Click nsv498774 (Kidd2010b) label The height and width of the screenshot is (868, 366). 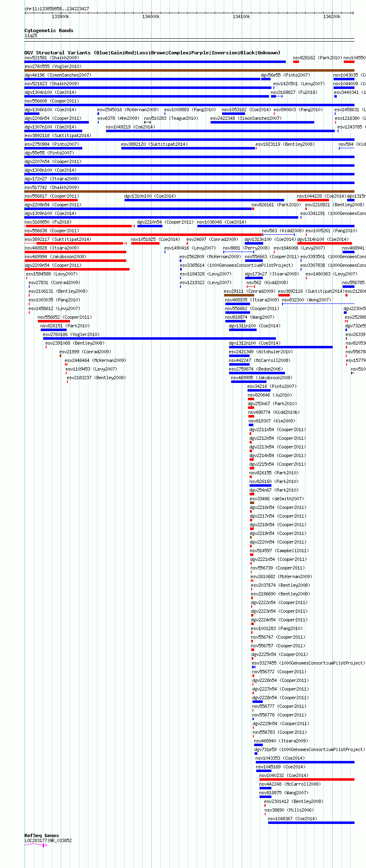(x=274, y=412)
